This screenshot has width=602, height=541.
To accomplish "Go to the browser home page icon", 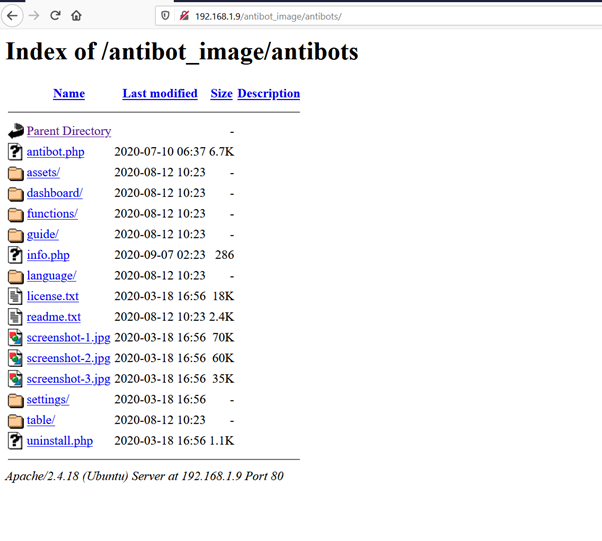I will click(77, 16).
